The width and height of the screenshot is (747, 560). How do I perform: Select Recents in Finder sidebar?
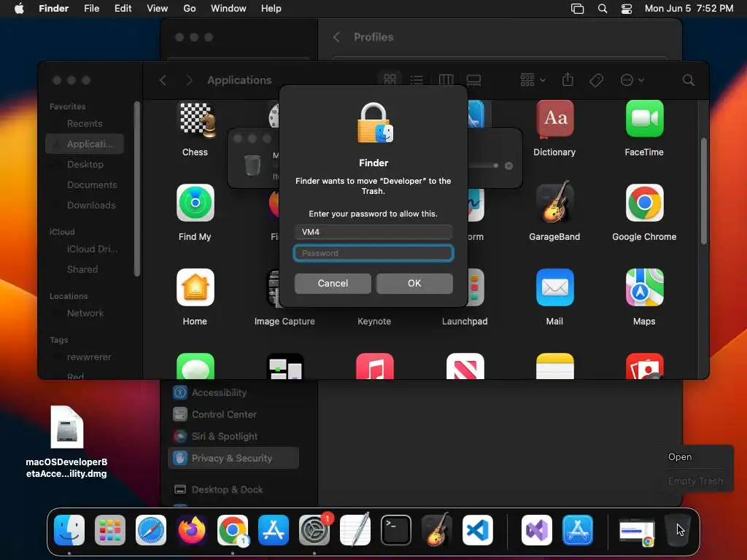click(x=85, y=124)
